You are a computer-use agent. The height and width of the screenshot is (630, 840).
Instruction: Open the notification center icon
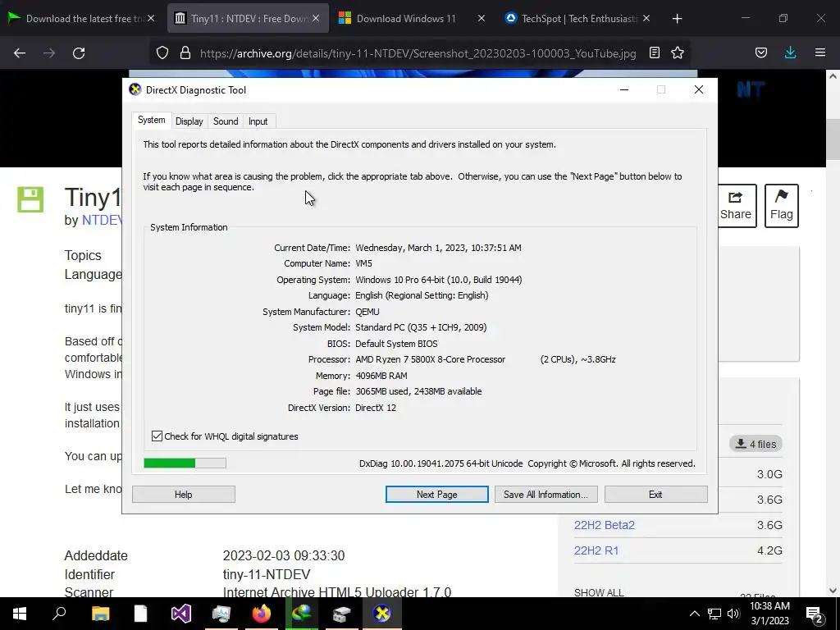click(x=815, y=614)
